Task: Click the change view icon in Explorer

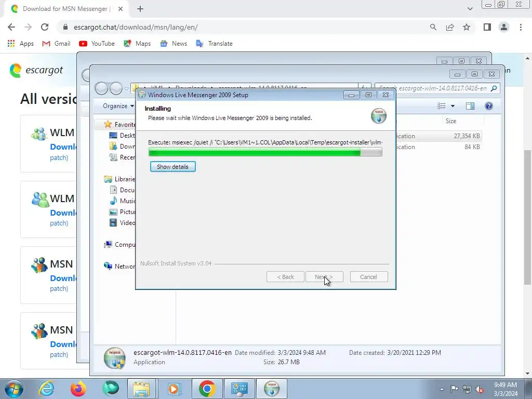Action: pyautogui.click(x=442, y=106)
